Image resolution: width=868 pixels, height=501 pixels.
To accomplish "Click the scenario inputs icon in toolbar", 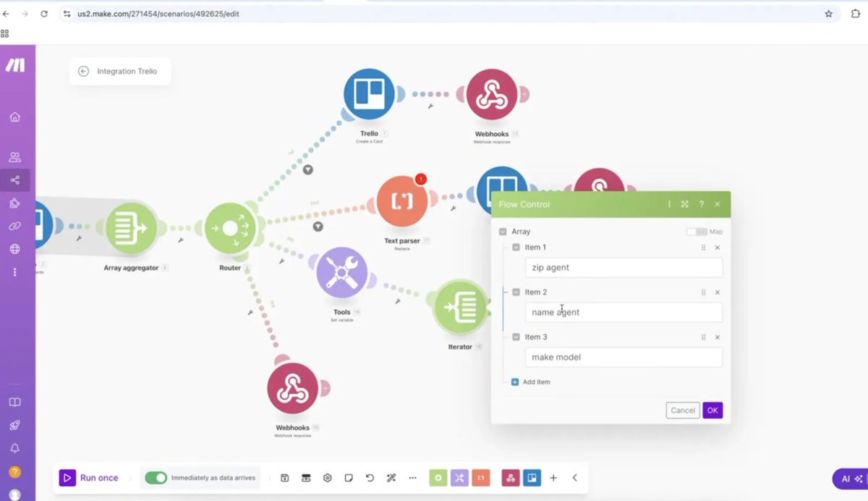I will point(306,478).
